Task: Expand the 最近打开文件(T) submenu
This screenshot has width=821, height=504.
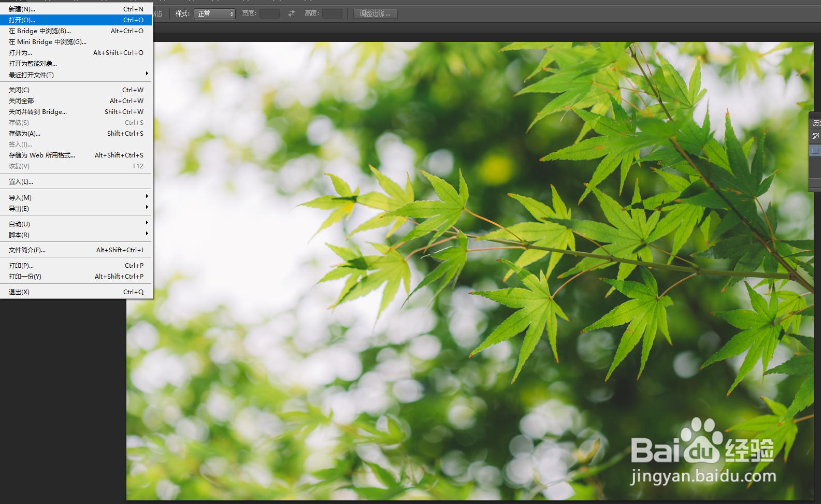Action: [x=76, y=75]
